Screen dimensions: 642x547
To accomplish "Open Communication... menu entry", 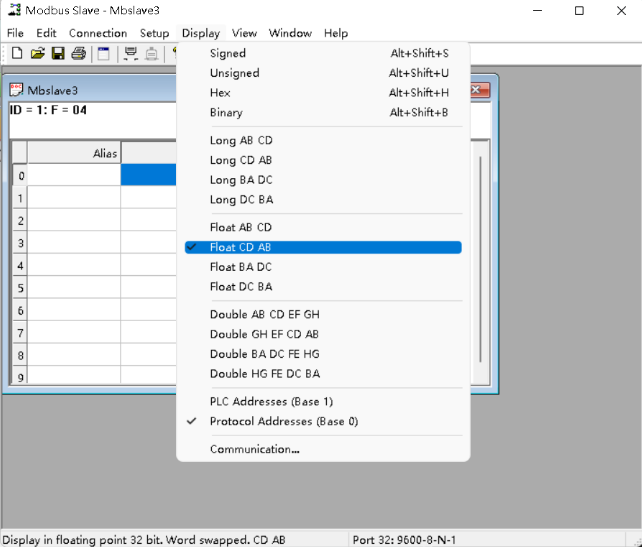I will pos(323,449).
